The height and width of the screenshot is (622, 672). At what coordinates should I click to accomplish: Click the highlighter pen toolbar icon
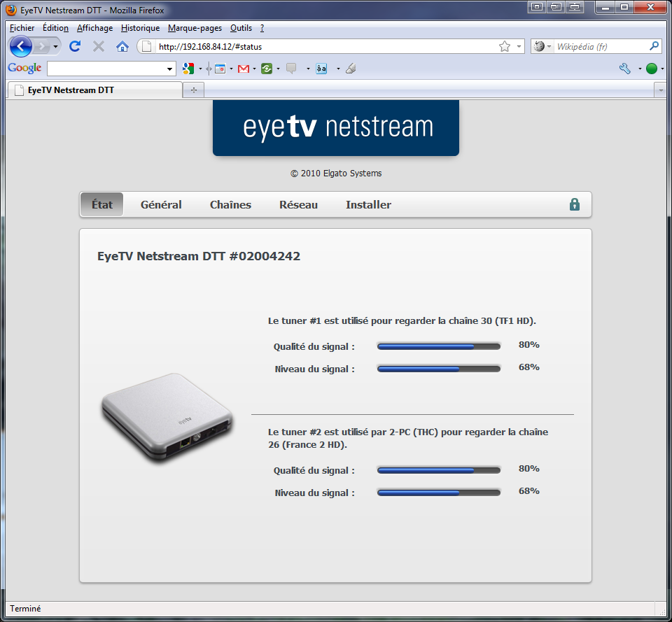point(351,69)
